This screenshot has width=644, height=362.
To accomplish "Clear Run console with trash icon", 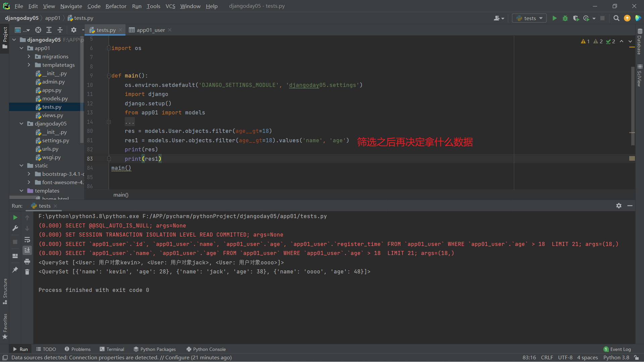I will pyautogui.click(x=27, y=272).
